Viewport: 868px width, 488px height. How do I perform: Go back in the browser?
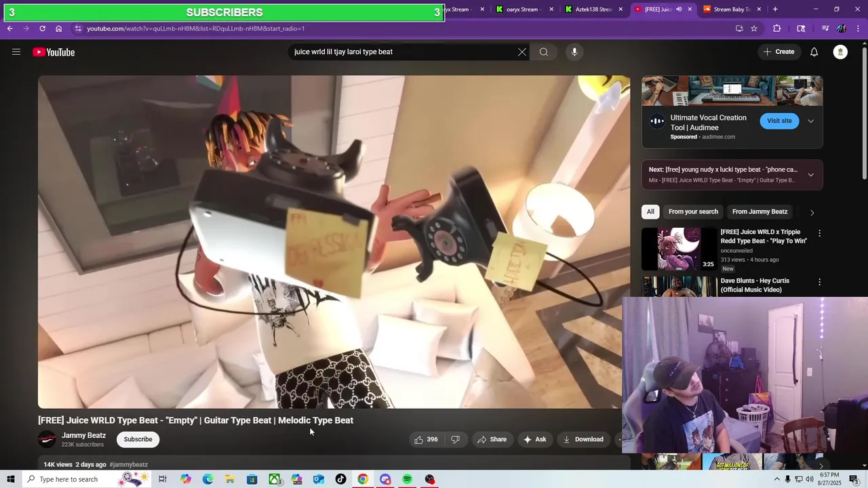tap(10, 28)
